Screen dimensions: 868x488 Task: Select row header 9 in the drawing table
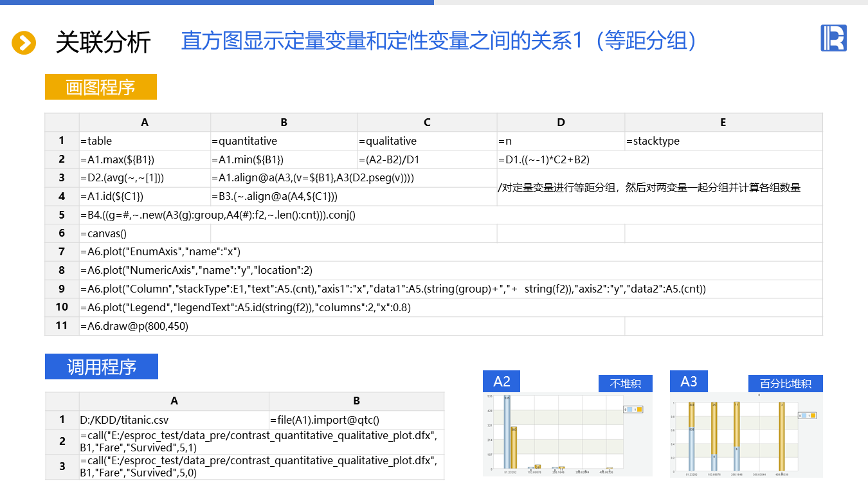[x=62, y=289]
